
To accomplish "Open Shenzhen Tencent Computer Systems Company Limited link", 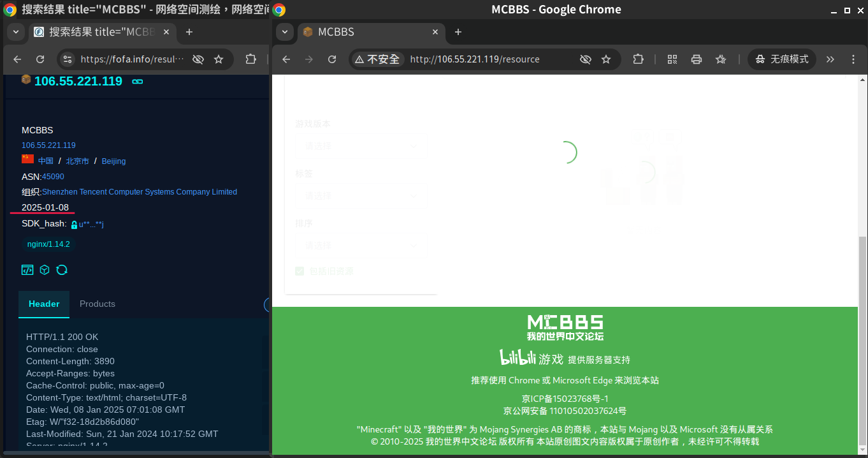I will coord(140,192).
